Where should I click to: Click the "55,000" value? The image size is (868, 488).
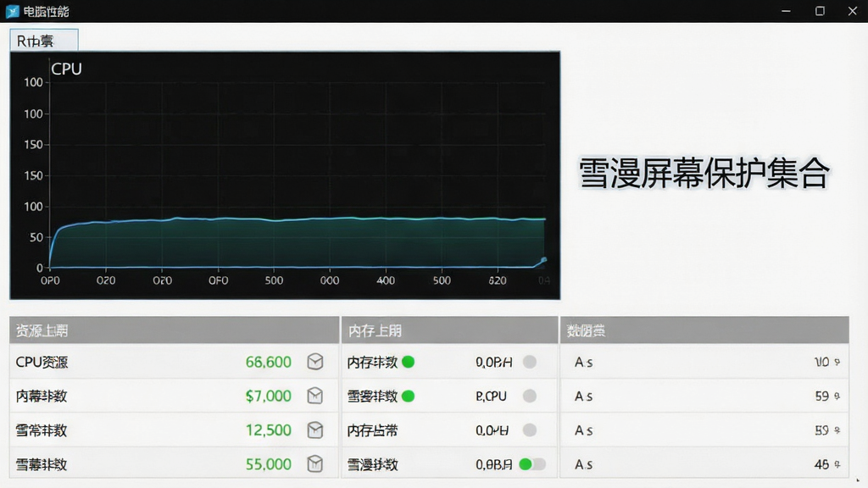pyautogui.click(x=269, y=463)
